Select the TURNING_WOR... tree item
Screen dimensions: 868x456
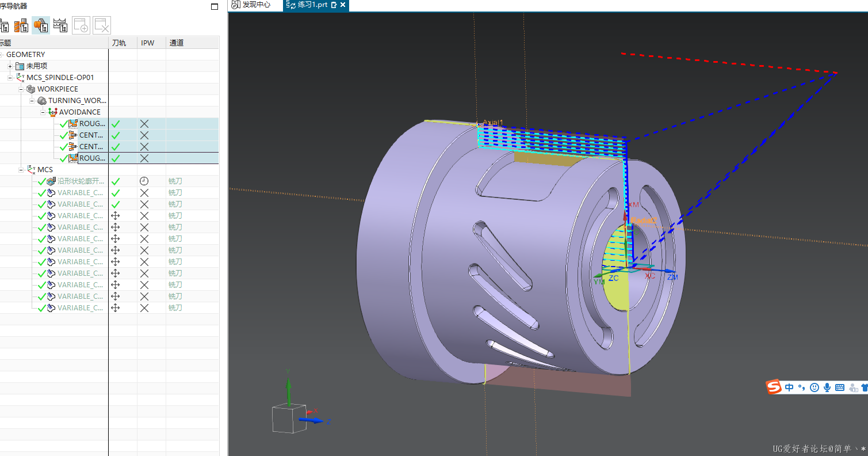point(78,101)
